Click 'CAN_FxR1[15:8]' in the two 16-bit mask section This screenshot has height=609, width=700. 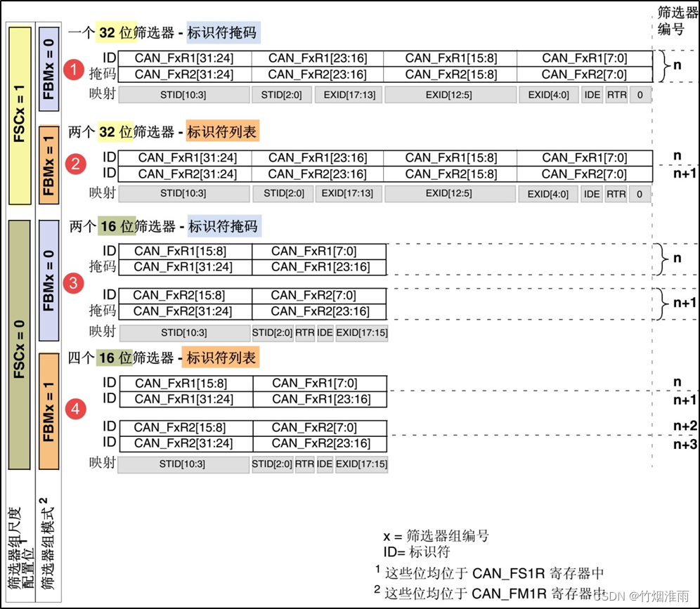(x=181, y=251)
